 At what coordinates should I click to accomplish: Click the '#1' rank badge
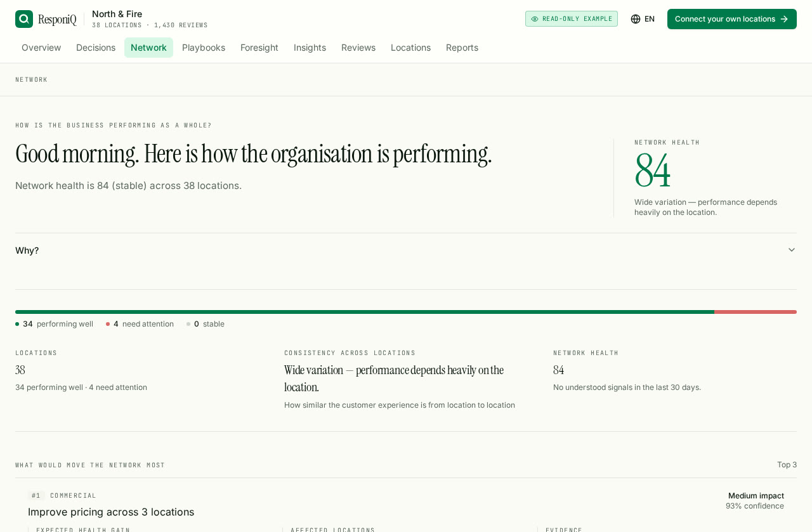point(36,496)
